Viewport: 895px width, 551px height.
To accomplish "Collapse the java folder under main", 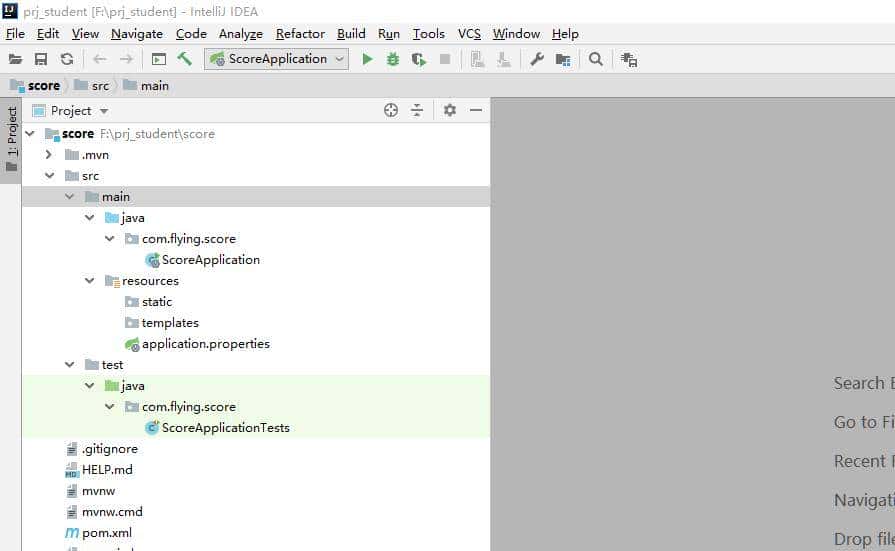I will [x=90, y=218].
